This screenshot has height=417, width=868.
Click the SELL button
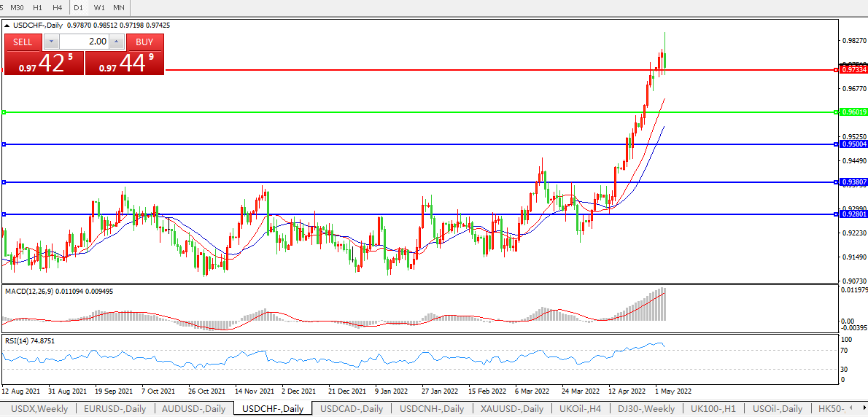23,42
